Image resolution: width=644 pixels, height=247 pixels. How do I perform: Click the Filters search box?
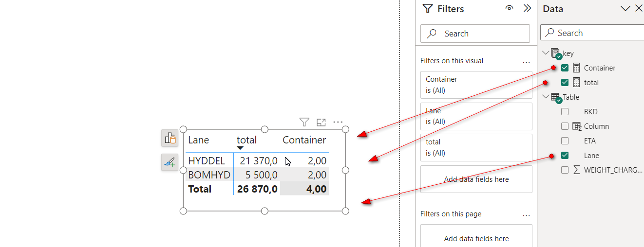tap(475, 34)
